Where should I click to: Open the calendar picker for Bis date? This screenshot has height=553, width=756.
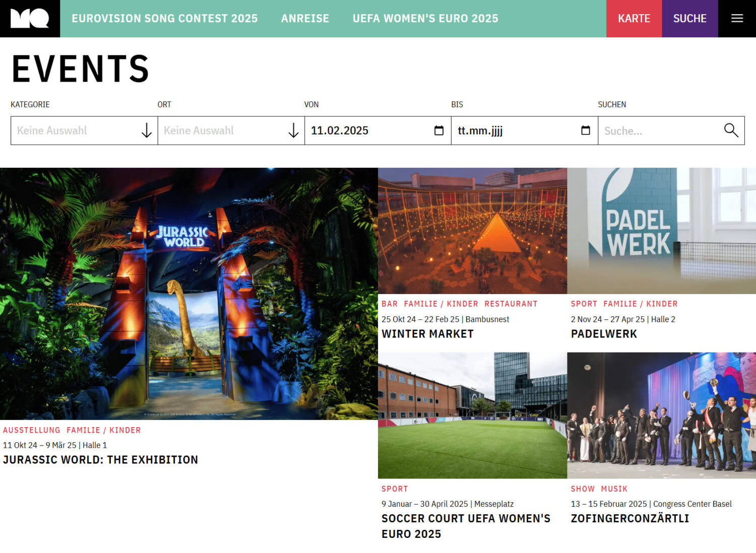point(585,130)
